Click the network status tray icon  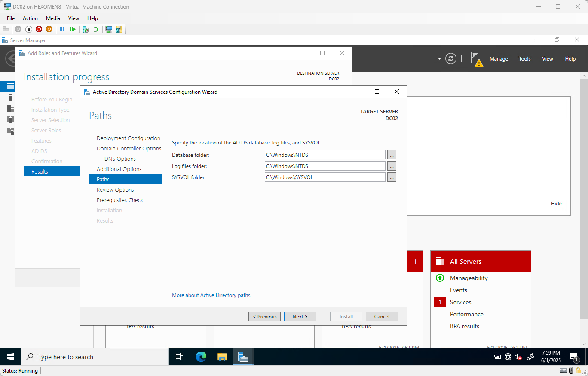click(x=508, y=357)
